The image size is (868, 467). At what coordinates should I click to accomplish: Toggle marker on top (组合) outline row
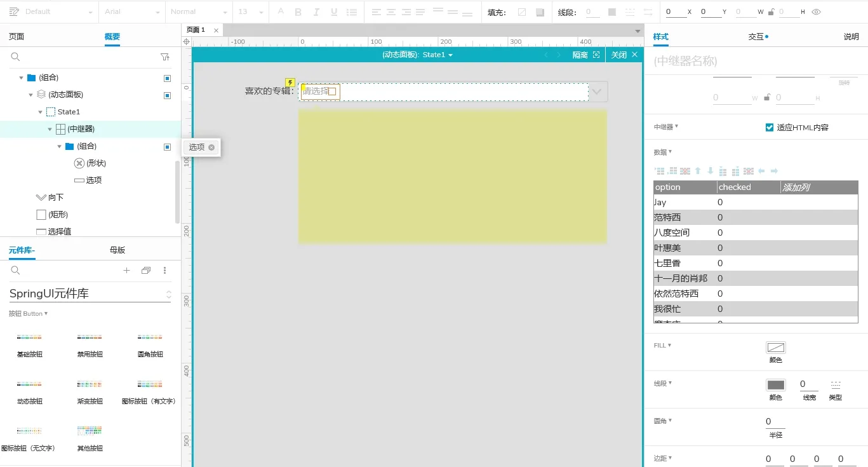(x=167, y=78)
